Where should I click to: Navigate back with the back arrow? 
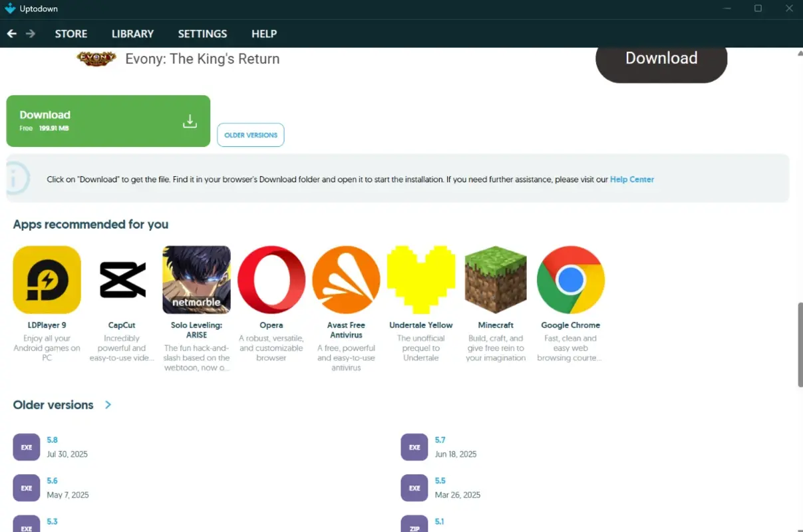[x=11, y=33]
